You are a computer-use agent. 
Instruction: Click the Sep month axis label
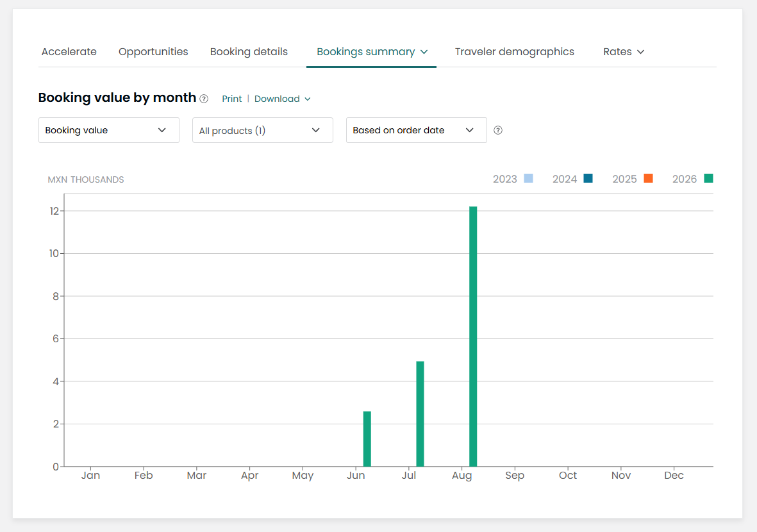click(x=515, y=476)
